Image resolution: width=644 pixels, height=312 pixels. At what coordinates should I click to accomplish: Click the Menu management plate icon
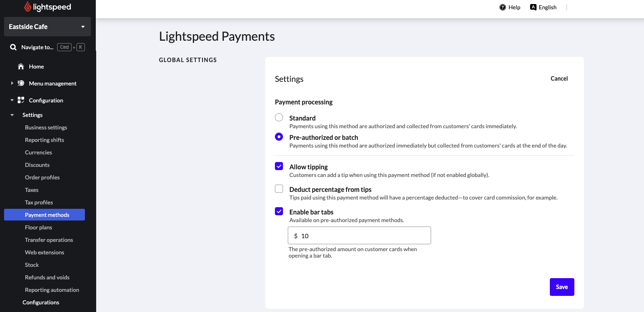pyautogui.click(x=21, y=83)
